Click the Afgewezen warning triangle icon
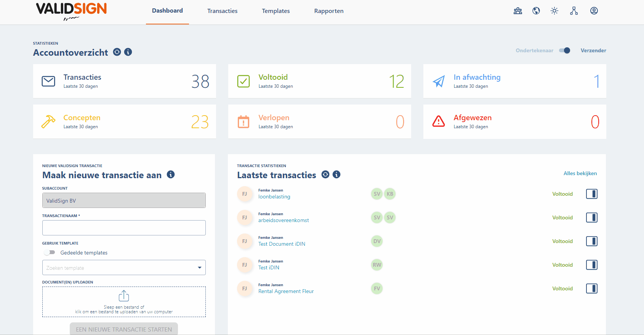Viewport: 644px width, 335px height. pyautogui.click(x=439, y=121)
